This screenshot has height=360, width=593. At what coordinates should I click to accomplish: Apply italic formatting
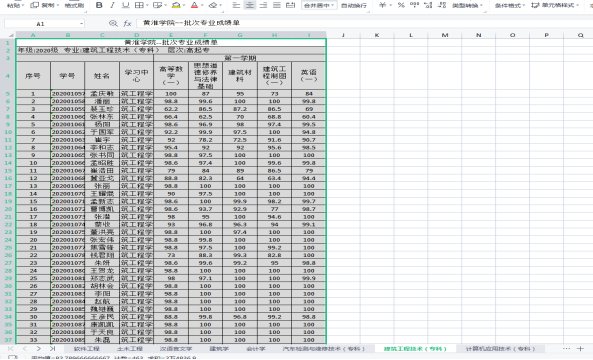(x=112, y=5)
